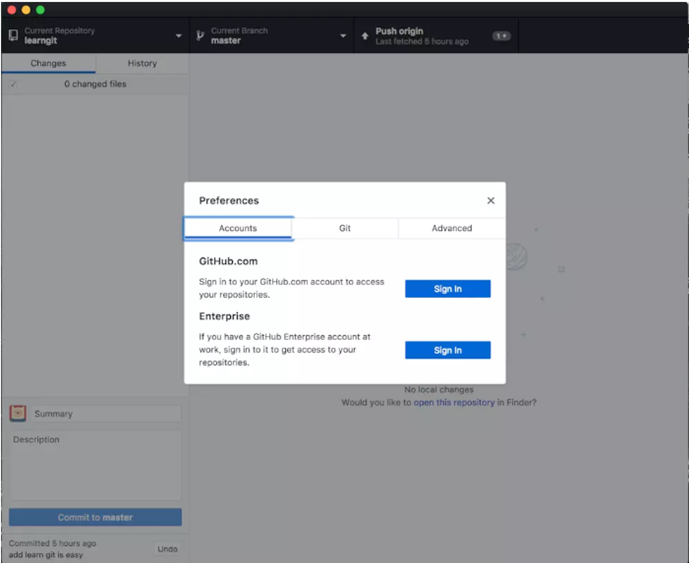The height and width of the screenshot is (563, 689).
Task: Click the branch icon next to master
Action: point(200,36)
